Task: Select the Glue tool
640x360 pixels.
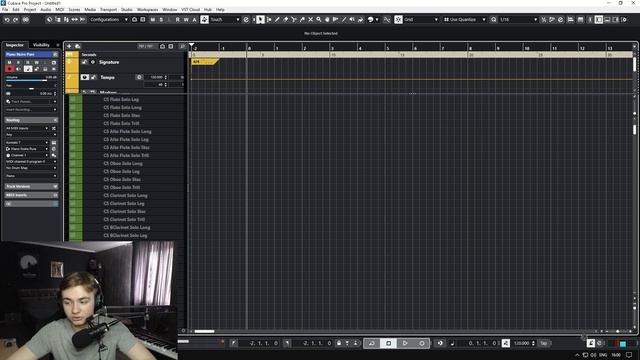Action: [302, 20]
